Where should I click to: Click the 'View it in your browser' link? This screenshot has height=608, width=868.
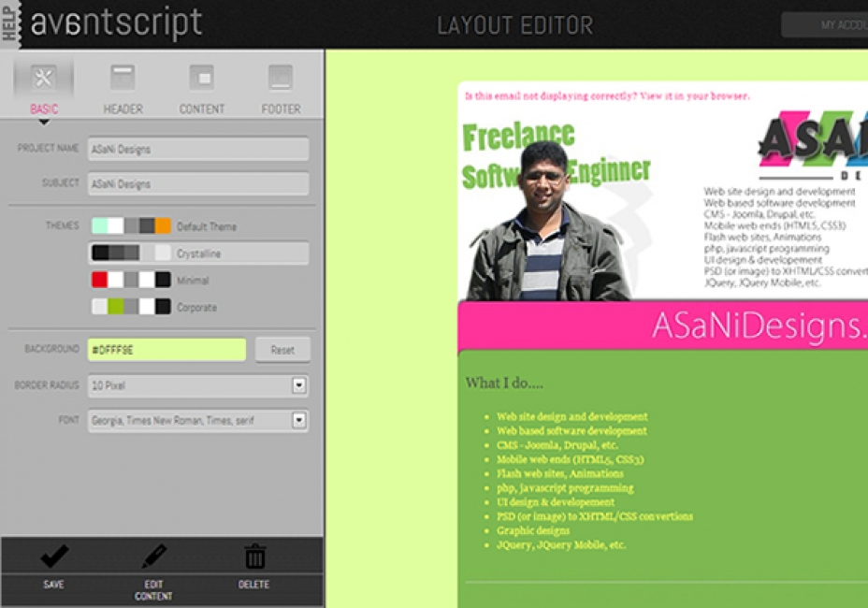click(x=695, y=95)
